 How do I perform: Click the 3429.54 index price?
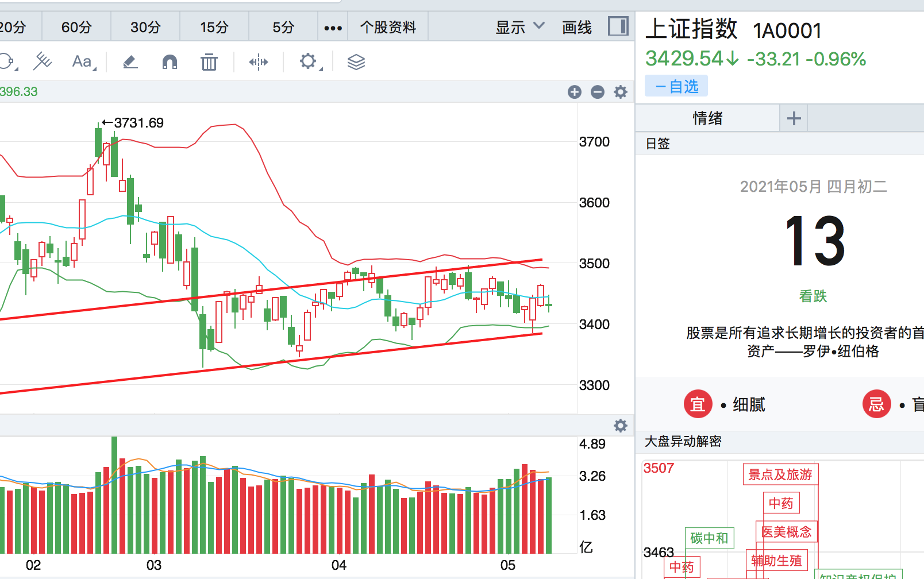684,59
